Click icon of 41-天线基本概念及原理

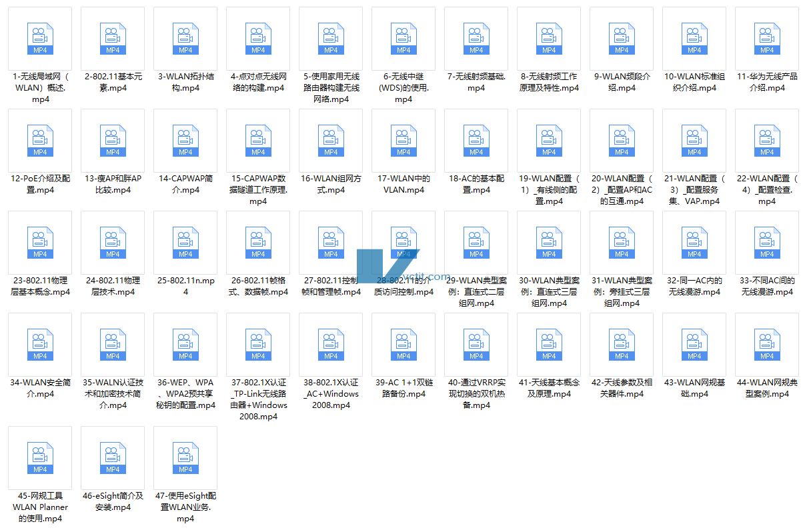[549, 345]
